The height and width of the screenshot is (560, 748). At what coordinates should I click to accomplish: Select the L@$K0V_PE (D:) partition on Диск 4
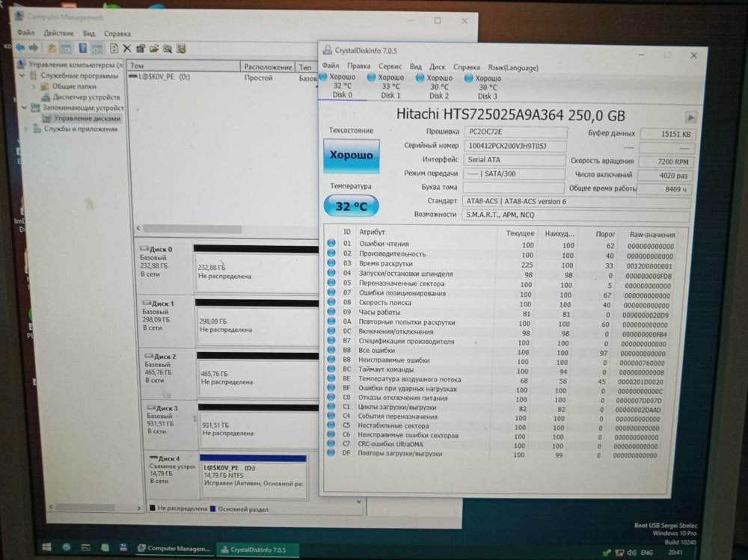click(x=254, y=475)
